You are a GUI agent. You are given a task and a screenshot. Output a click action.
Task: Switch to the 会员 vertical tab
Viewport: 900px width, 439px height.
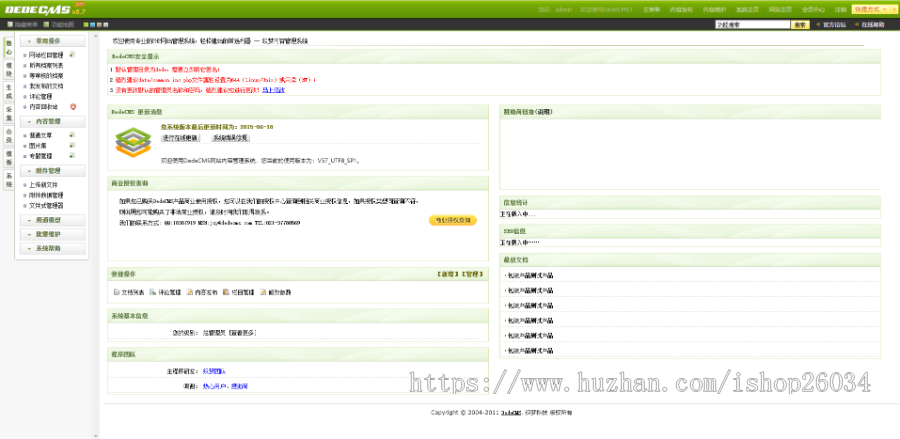point(9,136)
